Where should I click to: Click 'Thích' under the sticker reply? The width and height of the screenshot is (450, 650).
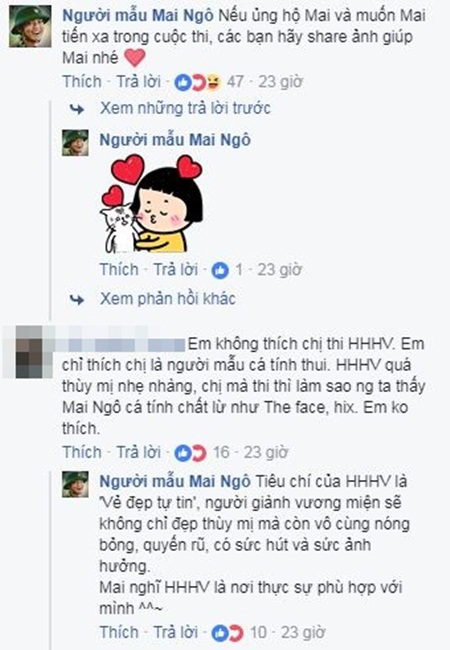tap(119, 269)
